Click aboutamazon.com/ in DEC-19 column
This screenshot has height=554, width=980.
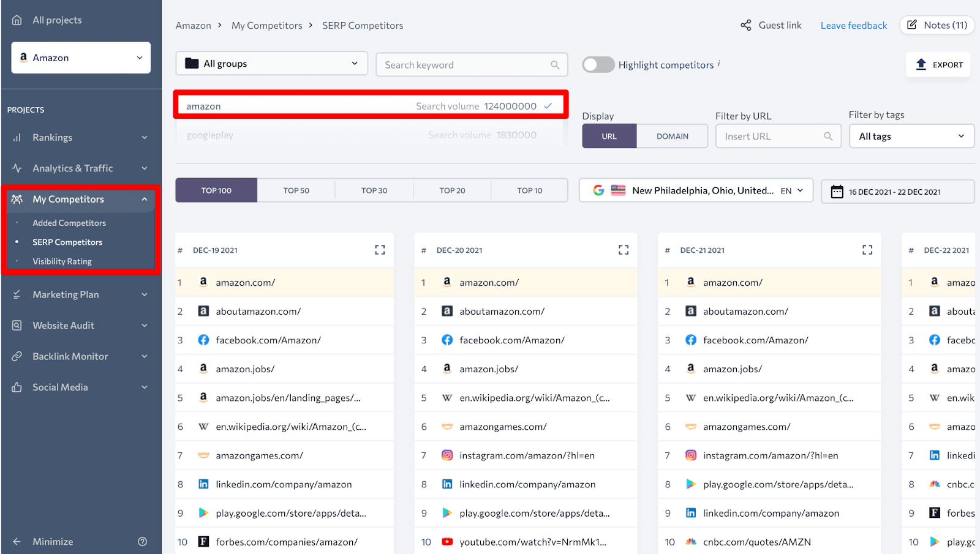coord(258,312)
